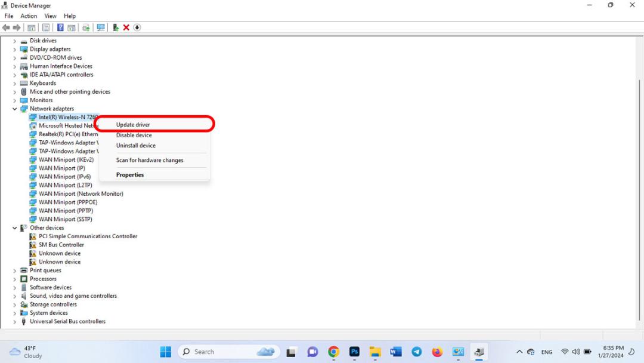Open the Wi-Fi network tray icon
Viewport: 644px width, 363px height.
(x=565, y=352)
